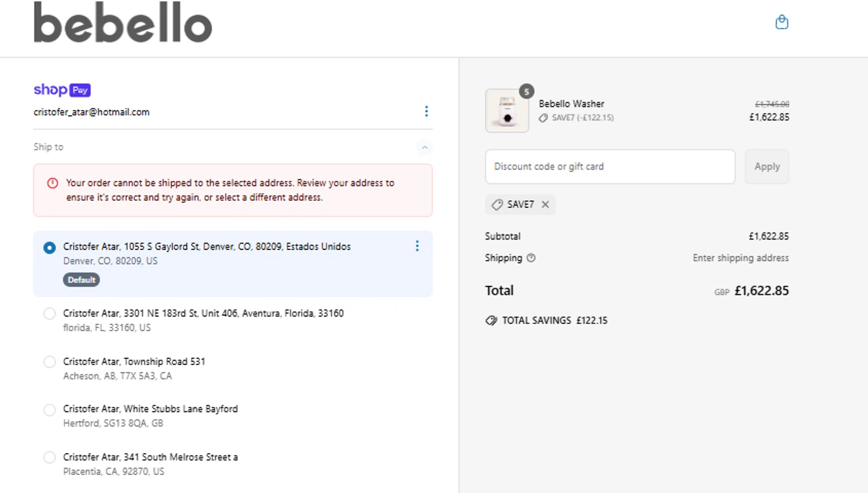Click the bebello logo
Image resolution: width=868 pixels, height=493 pixels.
[x=123, y=22]
